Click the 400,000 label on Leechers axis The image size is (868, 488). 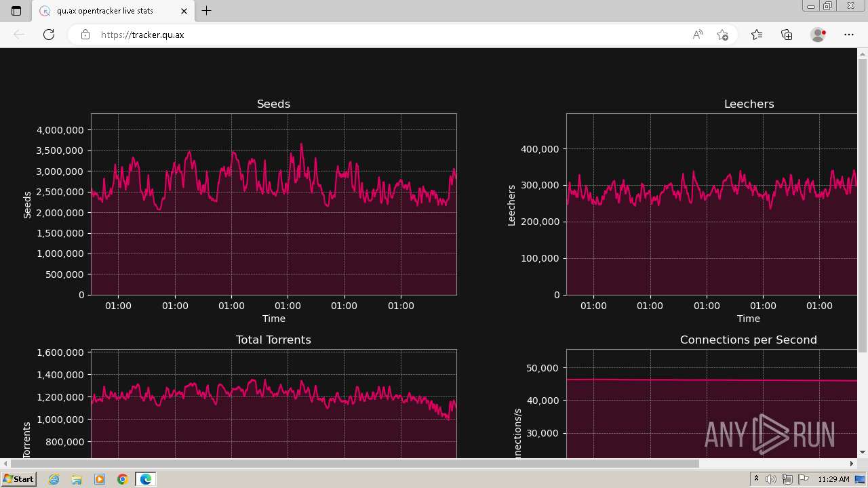click(x=540, y=149)
